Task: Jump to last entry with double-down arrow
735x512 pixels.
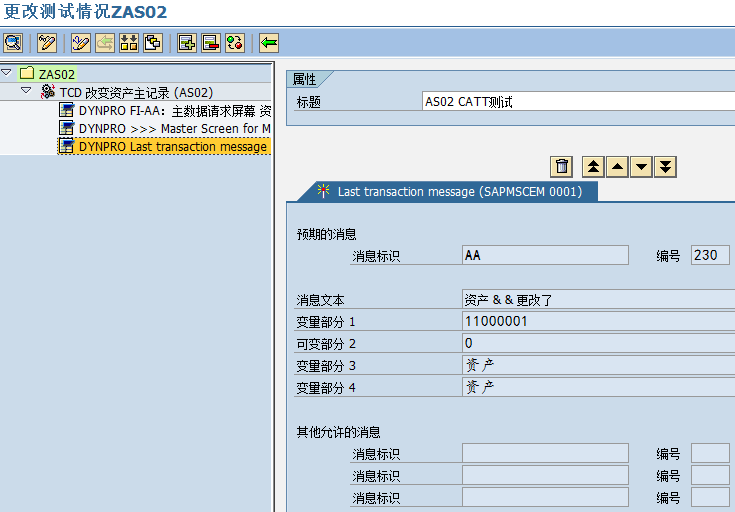Action: [x=665, y=167]
